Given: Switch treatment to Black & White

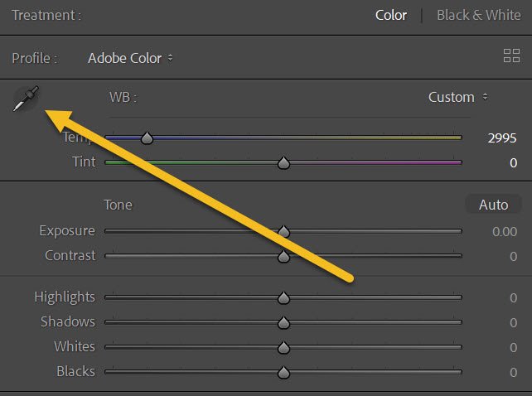Looking at the screenshot, I should pyautogui.click(x=478, y=15).
